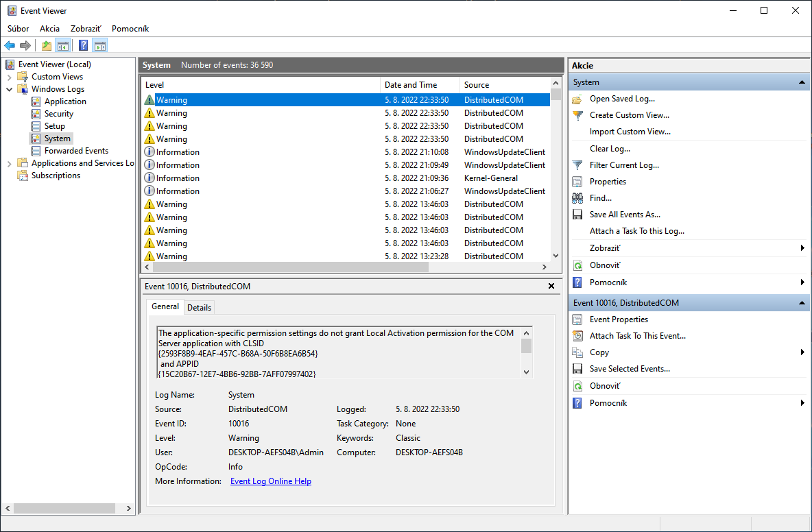This screenshot has width=812, height=532.
Task: Open the Event Log Online Help link
Action: pyautogui.click(x=270, y=481)
